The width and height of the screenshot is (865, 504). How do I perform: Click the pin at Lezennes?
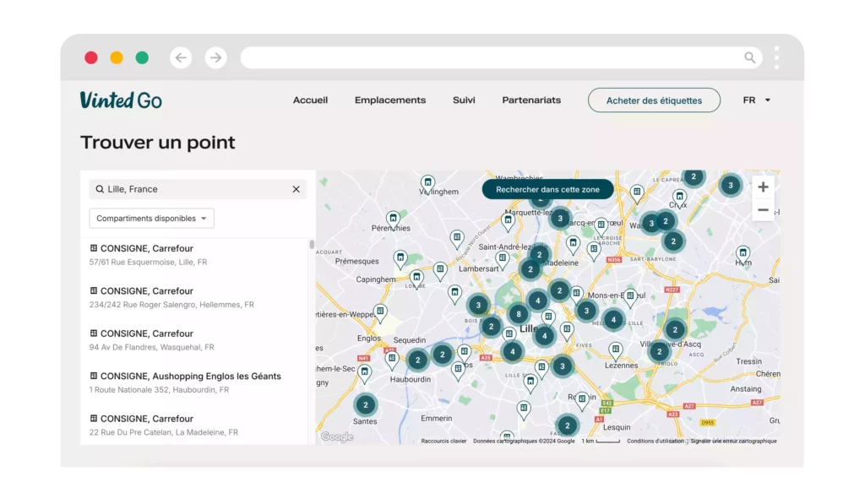615,350
